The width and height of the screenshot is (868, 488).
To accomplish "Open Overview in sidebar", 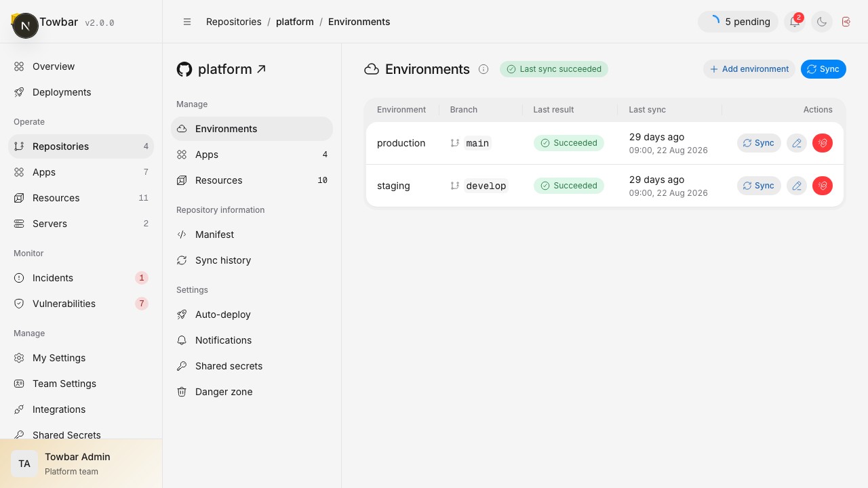I will (x=81, y=66).
